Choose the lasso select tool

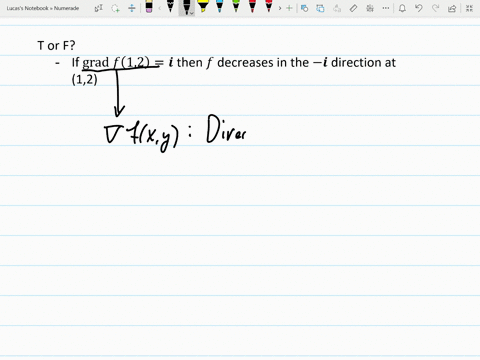pyautogui.click(x=115, y=8)
